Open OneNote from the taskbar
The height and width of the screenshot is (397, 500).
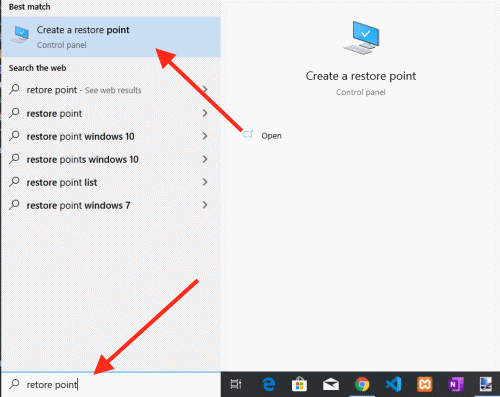tap(456, 384)
